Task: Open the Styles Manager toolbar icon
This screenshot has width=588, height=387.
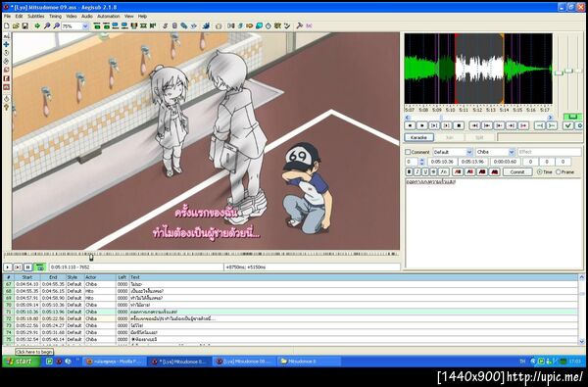Action: pyautogui.click(x=165, y=25)
